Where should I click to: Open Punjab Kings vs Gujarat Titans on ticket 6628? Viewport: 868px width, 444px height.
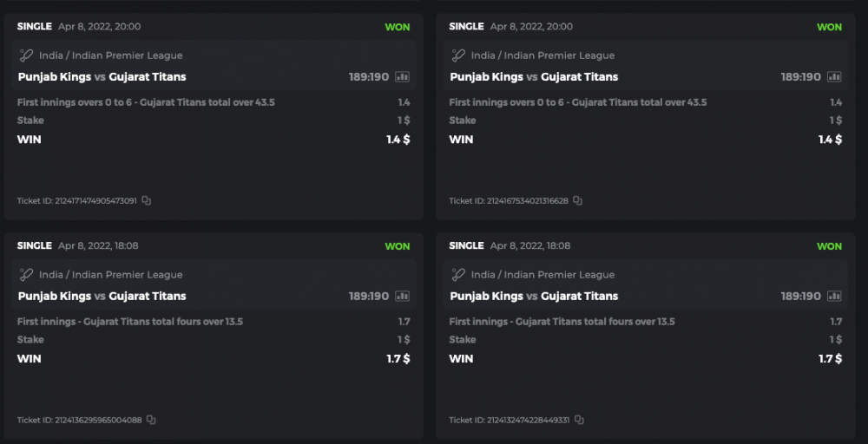pyautogui.click(x=534, y=77)
